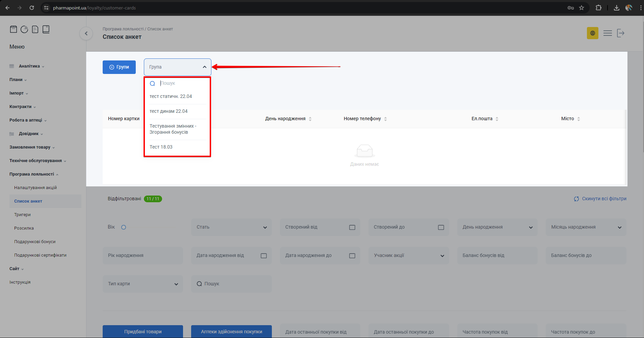Click the tablet icon in sidebar header
This screenshot has height=338, width=644.
coord(46,29)
